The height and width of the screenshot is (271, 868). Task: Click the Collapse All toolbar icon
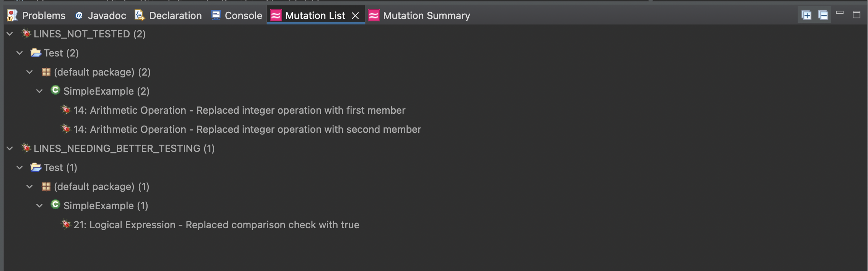click(823, 15)
